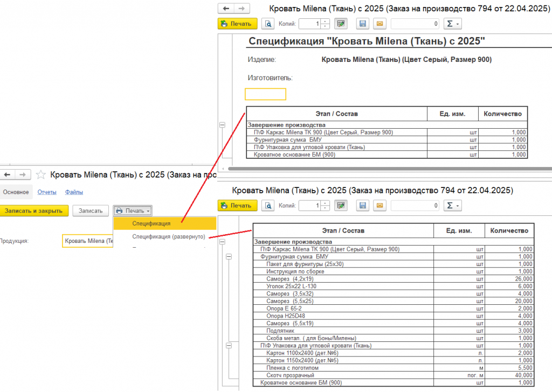Image resolution: width=552 pixels, height=392 pixels.
Task: Choose Спецификация (развернуто) menu item
Action: (x=165, y=236)
